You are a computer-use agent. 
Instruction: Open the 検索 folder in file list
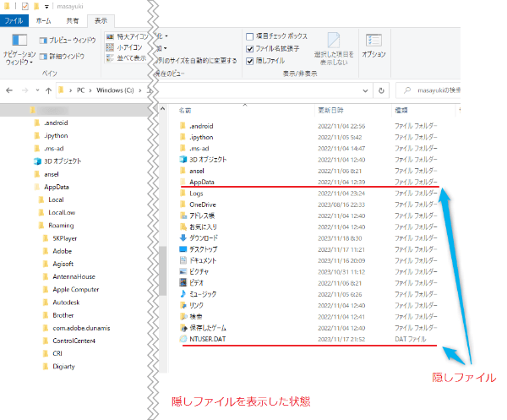191,317
